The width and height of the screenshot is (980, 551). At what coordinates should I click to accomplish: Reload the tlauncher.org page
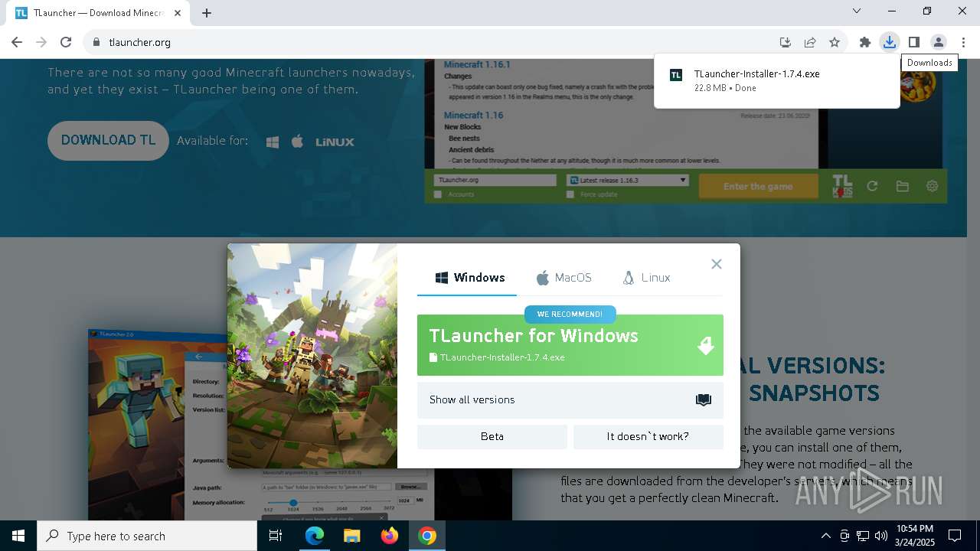click(66, 42)
